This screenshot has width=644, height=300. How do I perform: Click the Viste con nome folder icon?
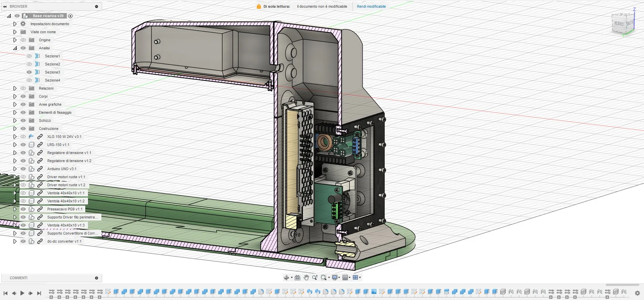pos(23,32)
